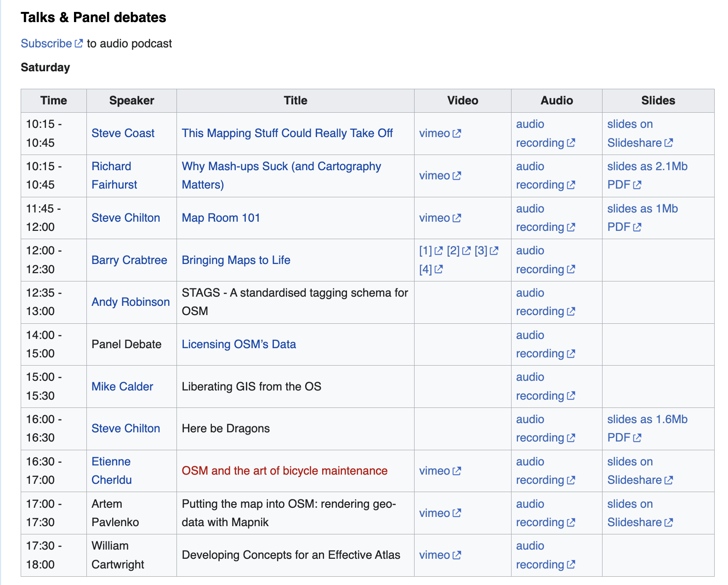Open vimeo video for William Cartwright talk
Image resolution: width=728 pixels, height=585 pixels.
pyautogui.click(x=440, y=555)
